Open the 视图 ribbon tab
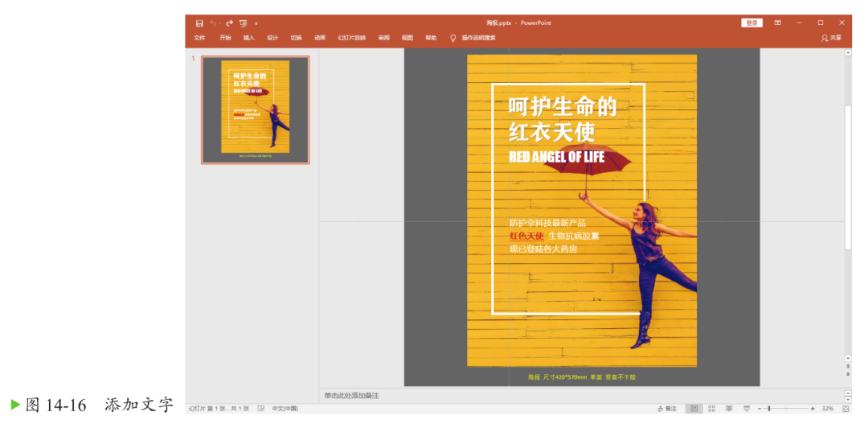The width and height of the screenshot is (868, 424). tap(407, 38)
